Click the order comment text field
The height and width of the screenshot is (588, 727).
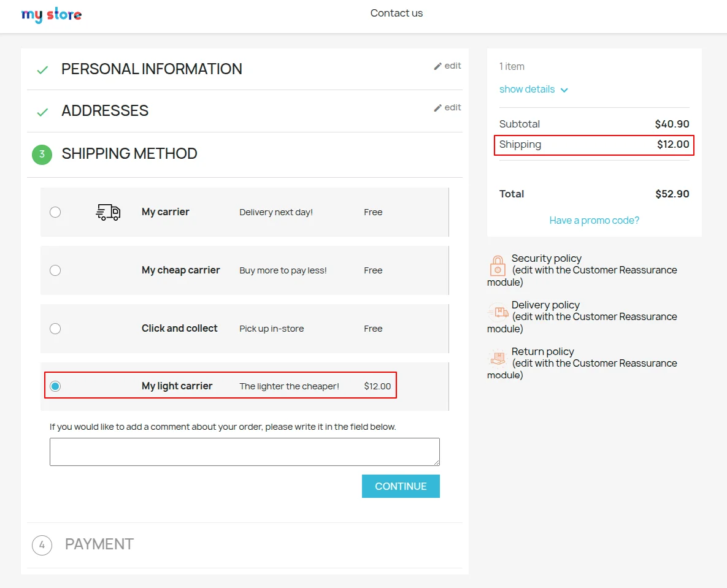244,452
